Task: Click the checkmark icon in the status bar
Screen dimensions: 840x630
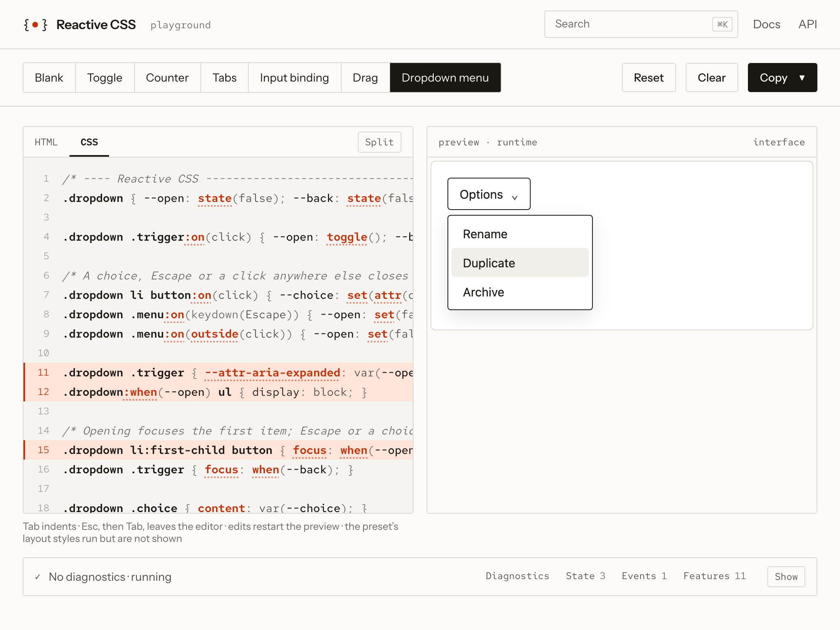Action: click(x=38, y=577)
